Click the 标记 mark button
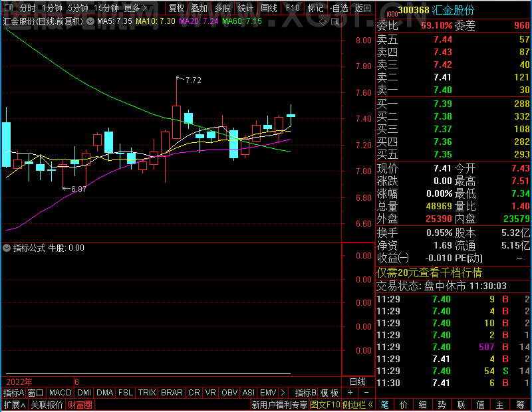The width and height of the screenshot is (532, 412). point(315,8)
